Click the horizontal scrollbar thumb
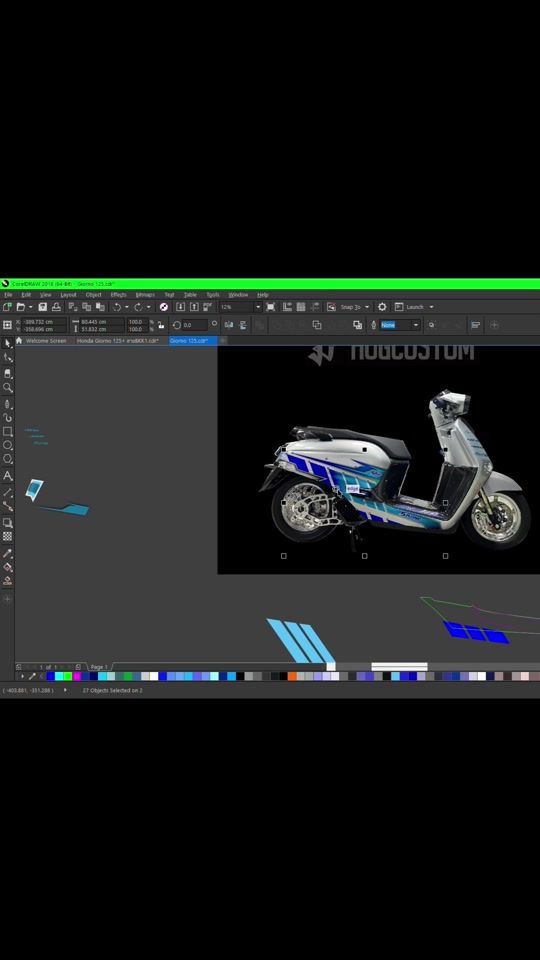Image resolution: width=540 pixels, height=960 pixels. pyautogui.click(x=399, y=667)
